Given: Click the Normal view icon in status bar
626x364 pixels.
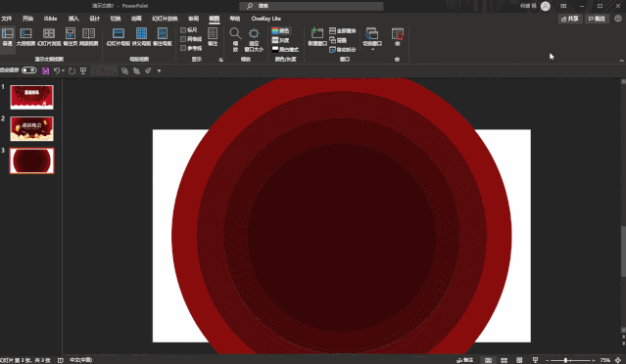Looking at the screenshot, I should [488, 360].
